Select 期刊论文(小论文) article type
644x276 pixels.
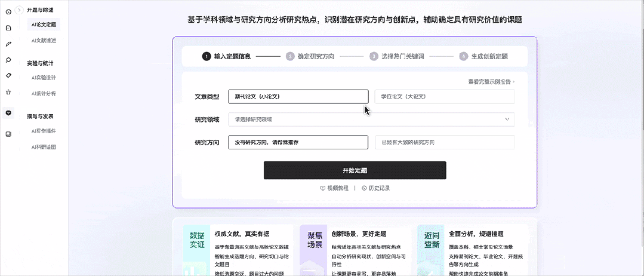(x=298, y=97)
